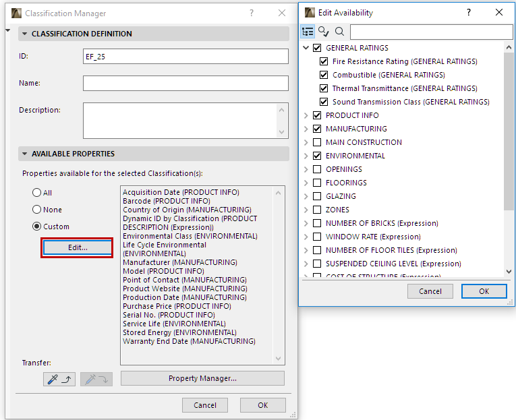This screenshot has height=420, width=516.
Task: Click the search-with-checkmark filter icon
Action: pyautogui.click(x=323, y=32)
